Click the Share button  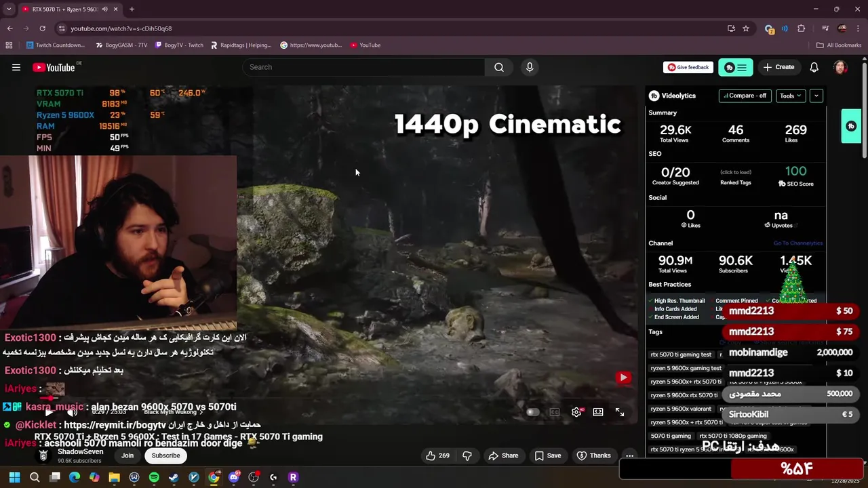pyautogui.click(x=503, y=455)
